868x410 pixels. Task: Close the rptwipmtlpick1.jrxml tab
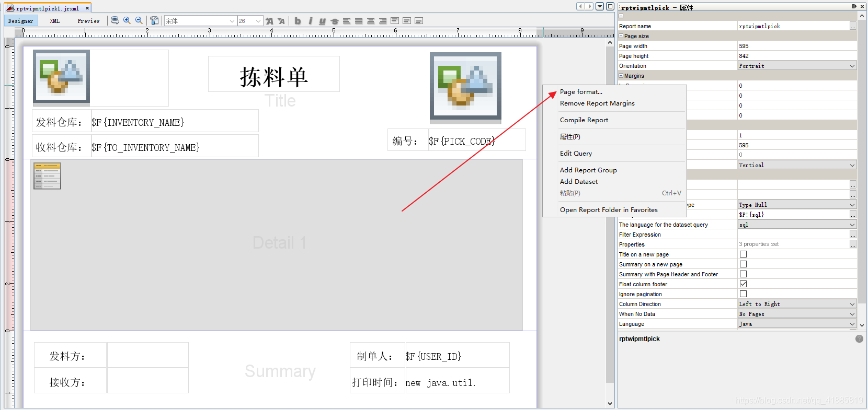pyautogui.click(x=87, y=8)
